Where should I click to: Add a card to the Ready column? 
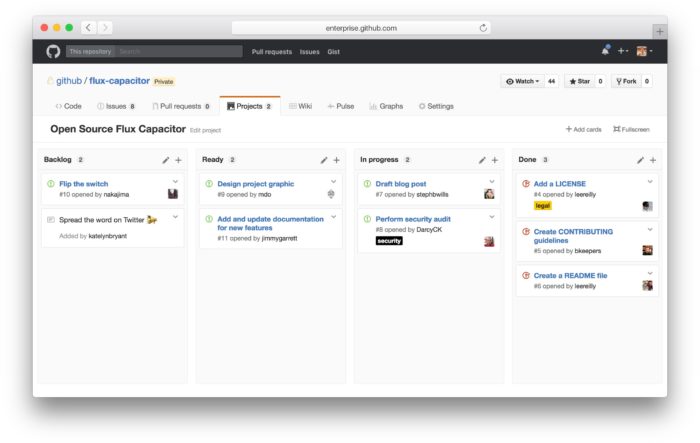pyautogui.click(x=337, y=160)
